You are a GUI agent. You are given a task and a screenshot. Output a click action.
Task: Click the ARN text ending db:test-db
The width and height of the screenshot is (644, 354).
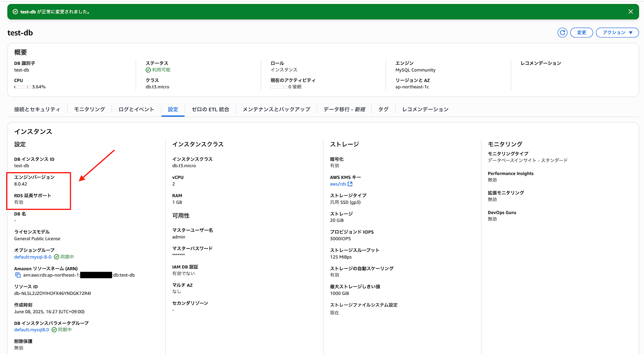(79, 275)
